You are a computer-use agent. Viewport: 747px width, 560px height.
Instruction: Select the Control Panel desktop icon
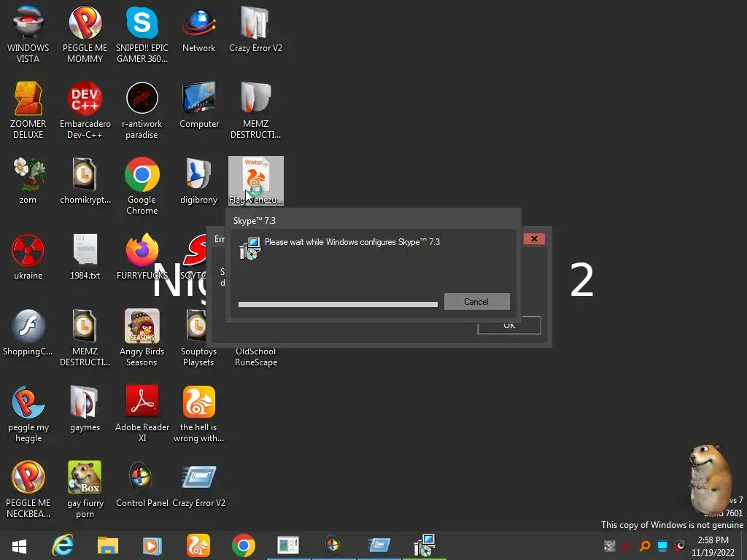[x=142, y=484]
